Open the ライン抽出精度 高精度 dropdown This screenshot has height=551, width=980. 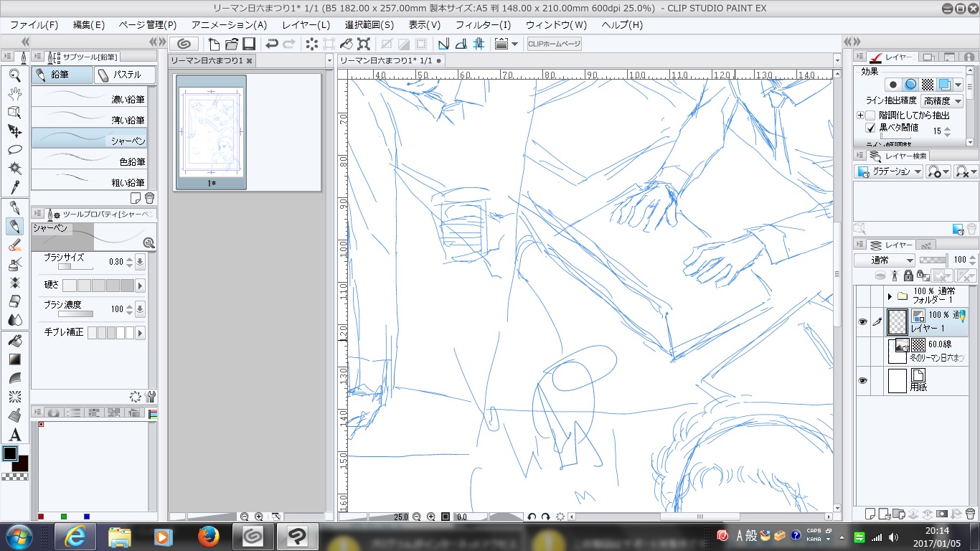(x=942, y=101)
